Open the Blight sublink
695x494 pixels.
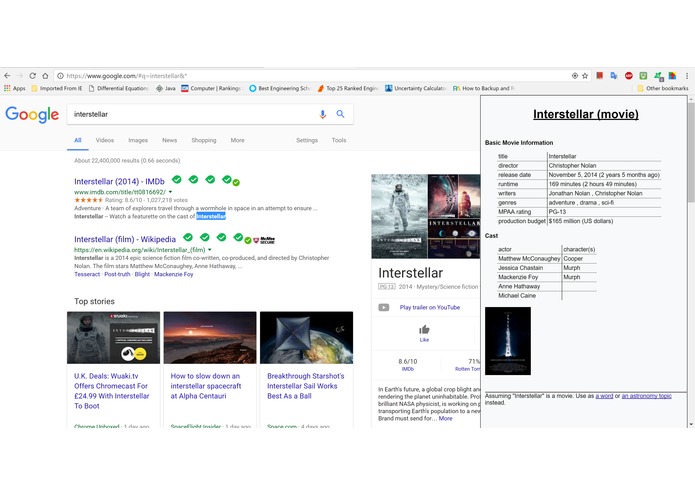(142, 274)
